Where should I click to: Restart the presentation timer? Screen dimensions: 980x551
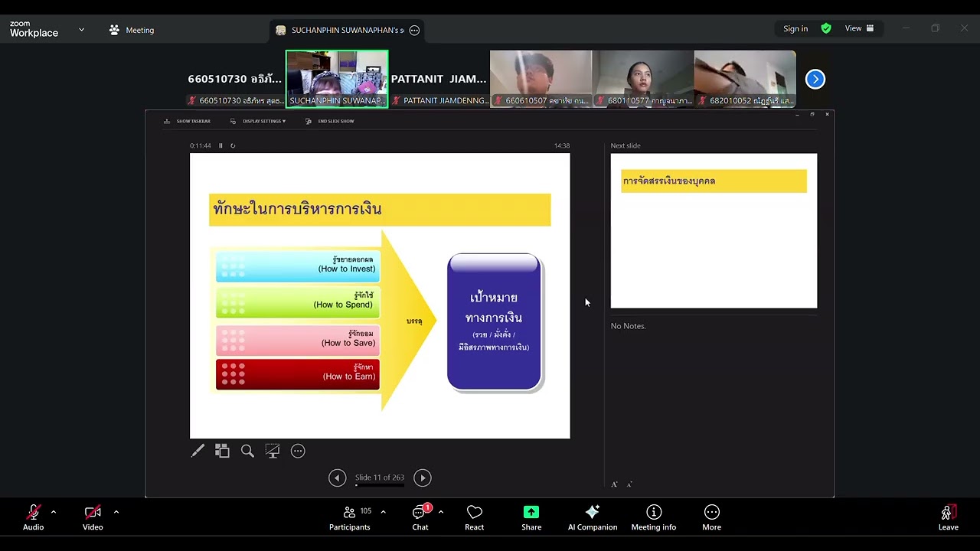[233, 145]
